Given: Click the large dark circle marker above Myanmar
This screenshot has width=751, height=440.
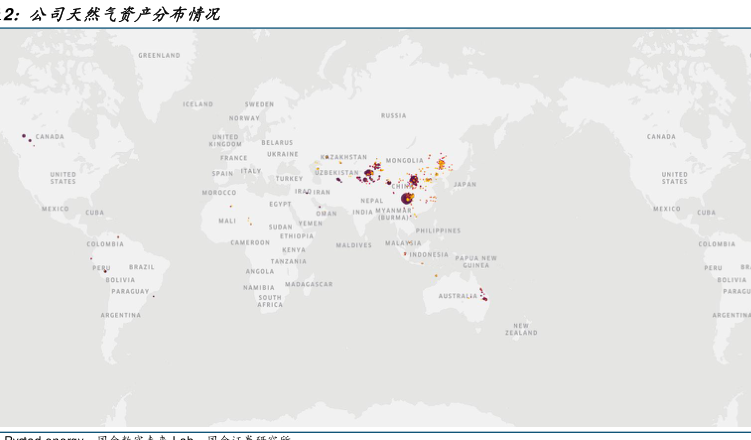Looking at the screenshot, I should pos(407,199).
